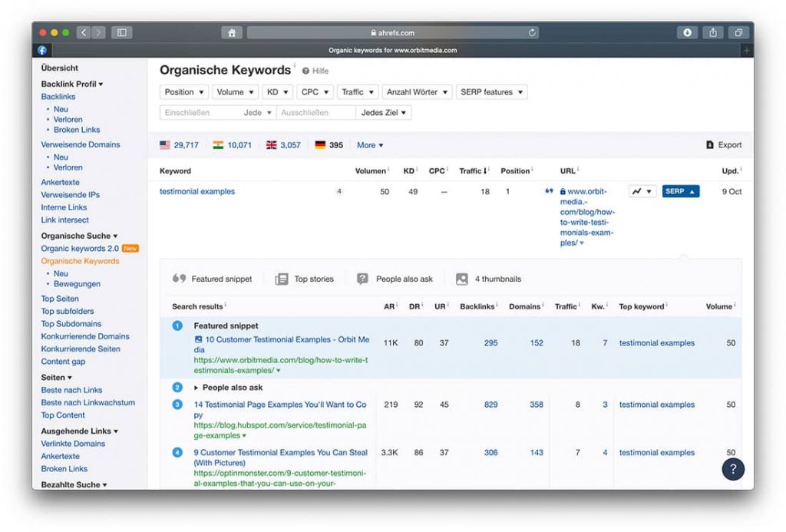Screen dimensions: 786x532
Task: Open the pinned Facebook tab
Action: click(x=42, y=50)
